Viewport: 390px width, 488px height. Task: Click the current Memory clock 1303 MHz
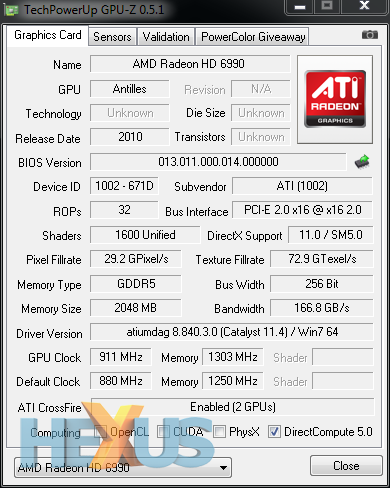point(233,357)
